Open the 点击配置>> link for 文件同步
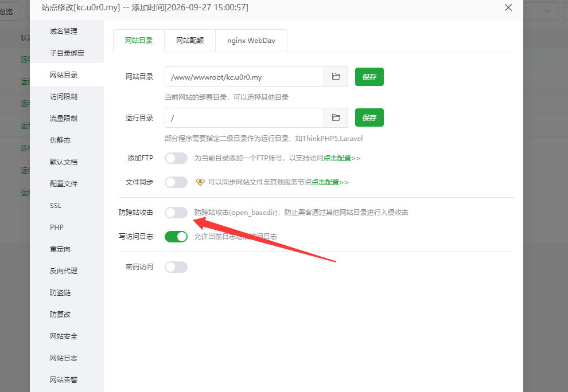This screenshot has height=392, width=568. [330, 182]
